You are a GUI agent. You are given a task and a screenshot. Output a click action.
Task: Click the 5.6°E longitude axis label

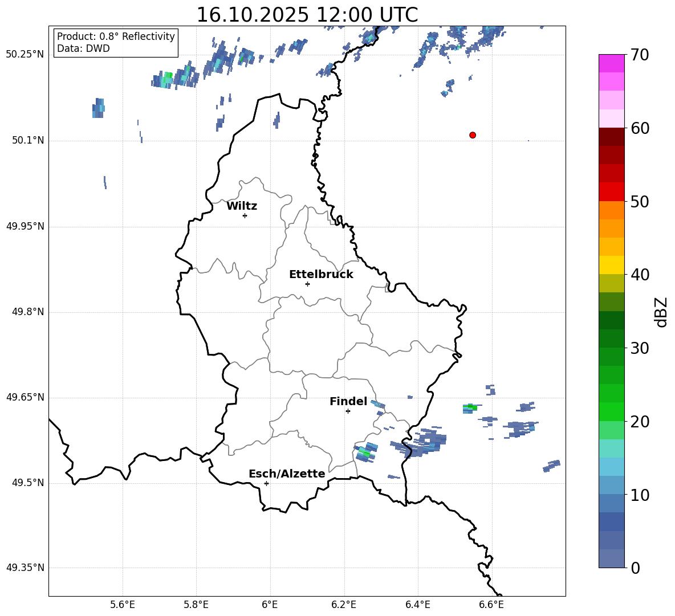123,604
